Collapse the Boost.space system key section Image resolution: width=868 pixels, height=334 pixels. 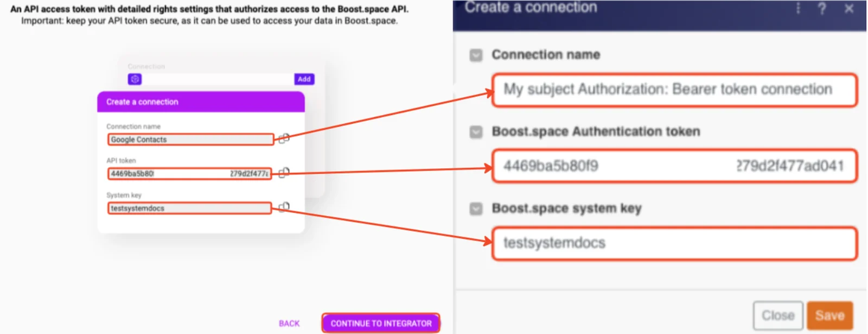476,209
